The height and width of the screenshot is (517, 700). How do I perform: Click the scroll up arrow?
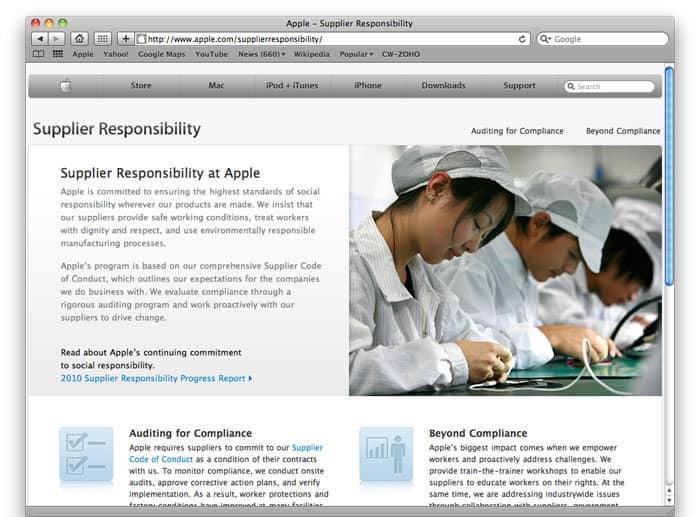tap(669, 490)
